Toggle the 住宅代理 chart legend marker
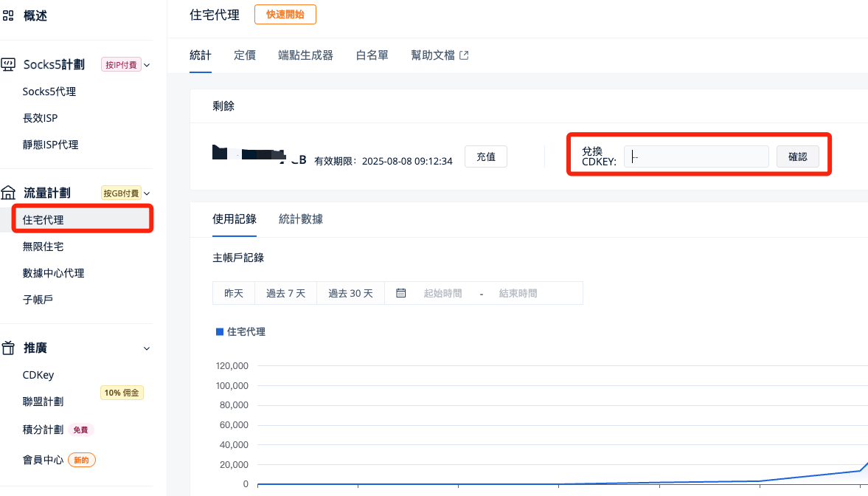 (x=219, y=332)
